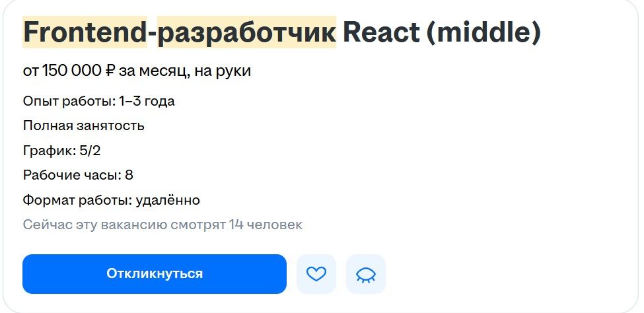644x313 pixels.
Task: Add vacancy to favorites with heart icon
Action: click(x=316, y=274)
